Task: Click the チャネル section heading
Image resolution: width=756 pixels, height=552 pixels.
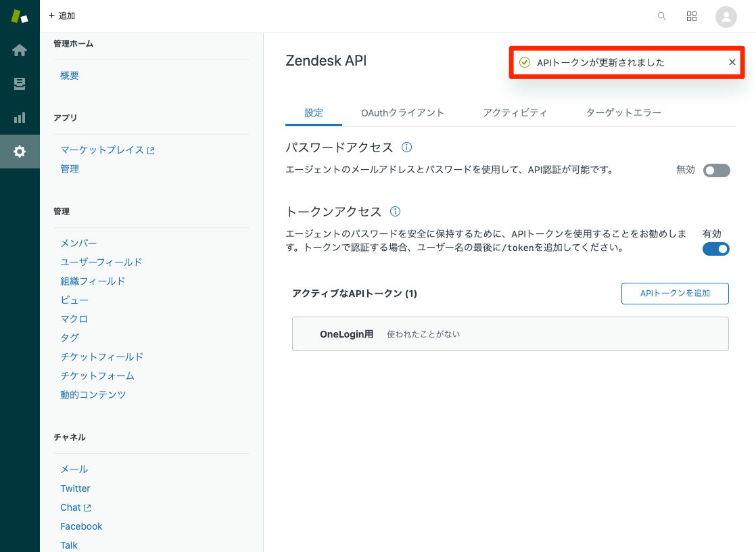Action: (70, 437)
